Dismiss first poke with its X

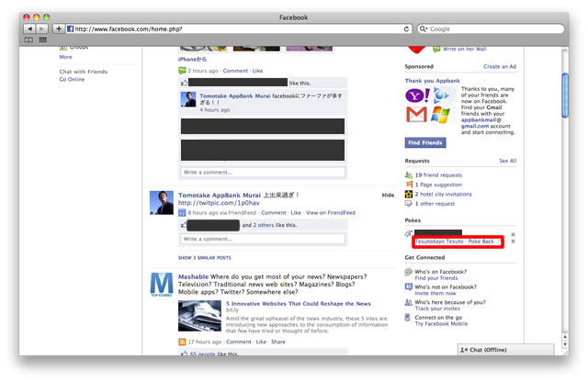513,234
